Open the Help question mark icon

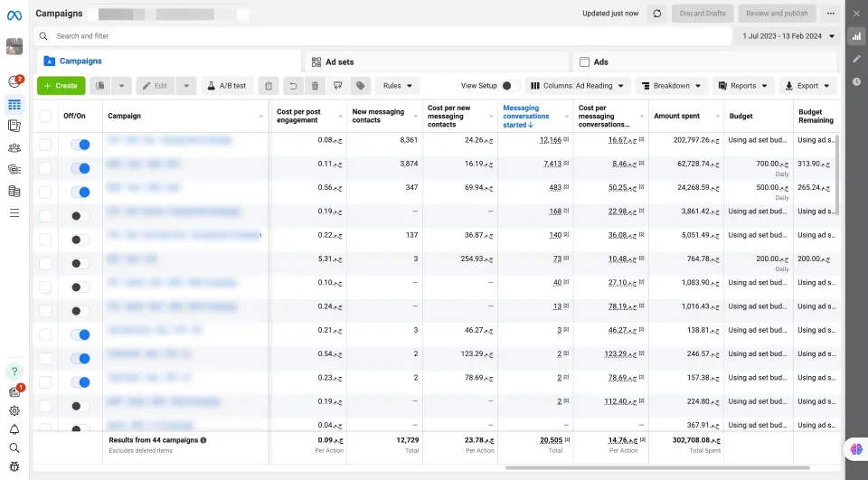pyautogui.click(x=14, y=371)
